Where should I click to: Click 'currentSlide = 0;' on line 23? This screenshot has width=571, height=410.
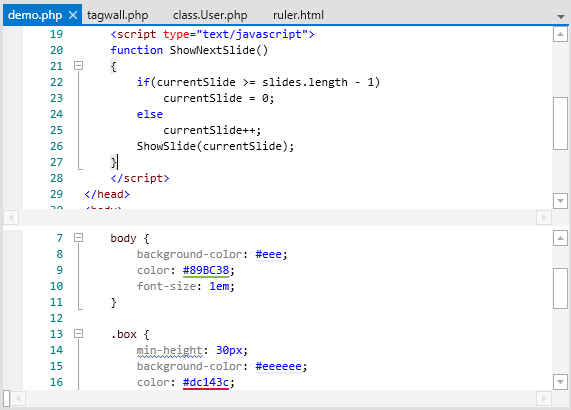click(219, 98)
